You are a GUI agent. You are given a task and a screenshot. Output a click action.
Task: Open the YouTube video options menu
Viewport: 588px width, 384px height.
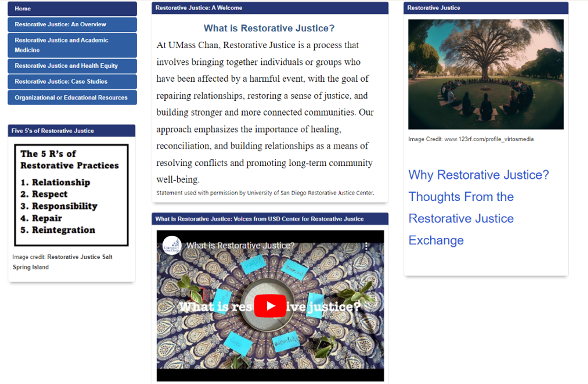pyautogui.click(x=366, y=246)
